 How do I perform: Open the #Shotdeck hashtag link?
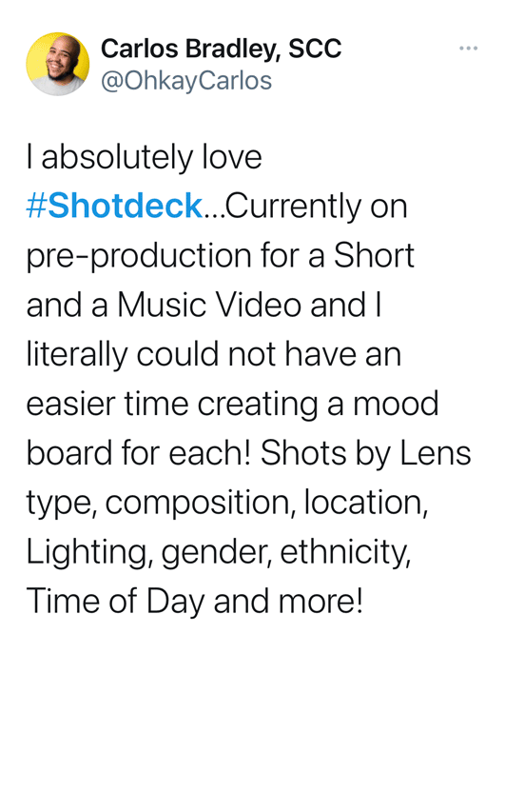pos(114,206)
